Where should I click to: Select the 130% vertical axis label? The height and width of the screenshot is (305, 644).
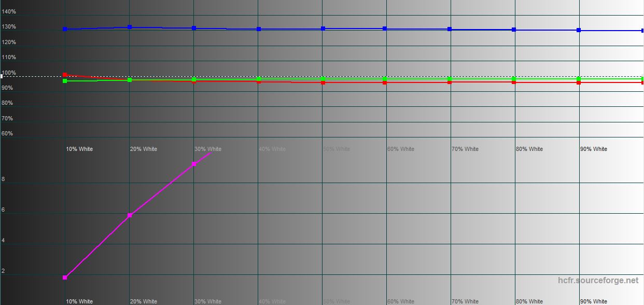coord(9,26)
